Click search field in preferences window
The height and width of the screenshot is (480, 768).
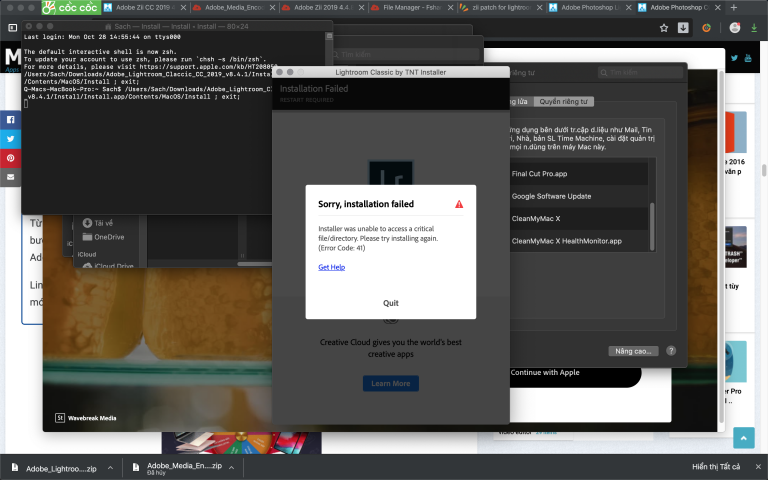[x=640, y=72]
